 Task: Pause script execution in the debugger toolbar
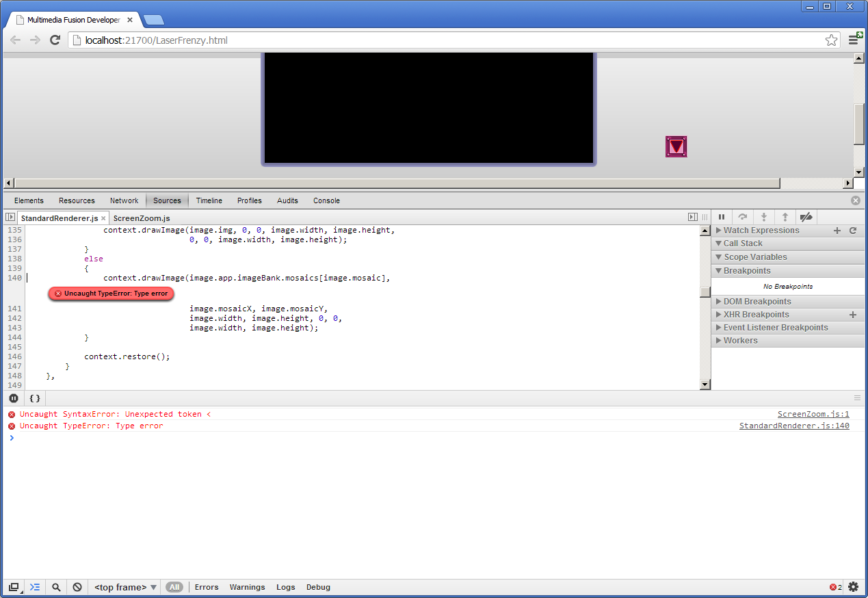pyautogui.click(x=722, y=217)
